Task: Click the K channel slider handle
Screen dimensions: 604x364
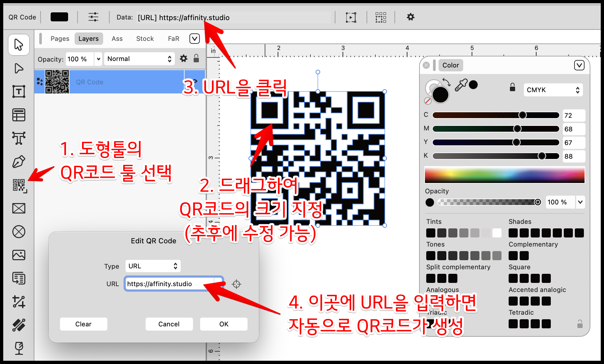Action: pos(542,156)
